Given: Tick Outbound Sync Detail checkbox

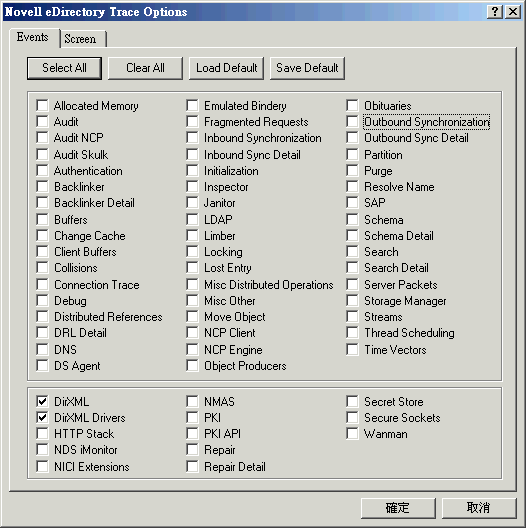Looking at the screenshot, I should [352, 137].
